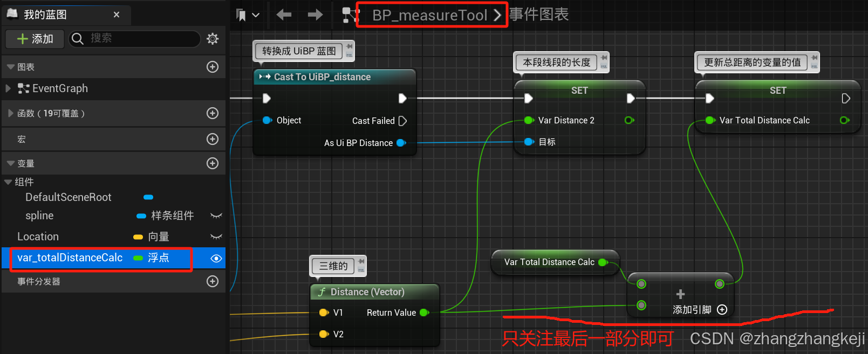Add a new function with 函数 plus icon

tap(213, 113)
